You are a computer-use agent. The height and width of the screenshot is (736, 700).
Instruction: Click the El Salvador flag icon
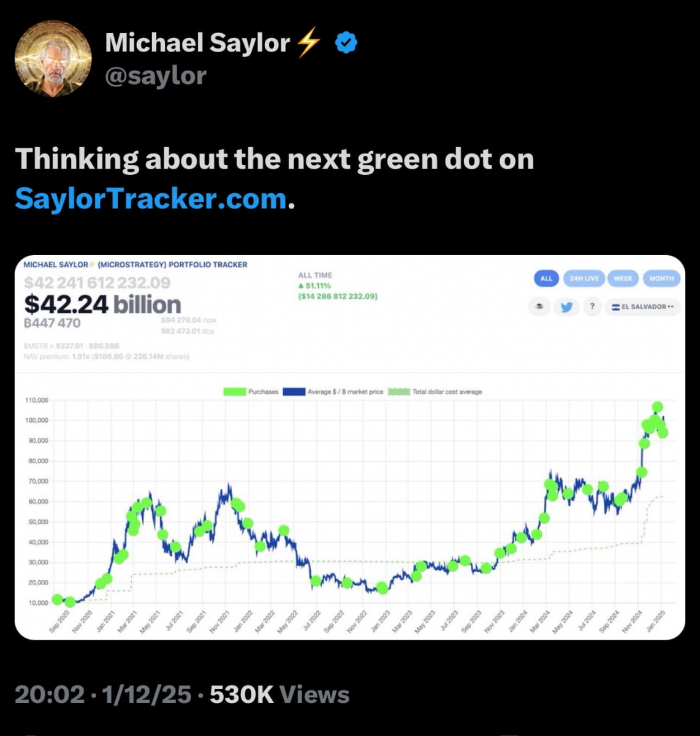click(x=615, y=307)
